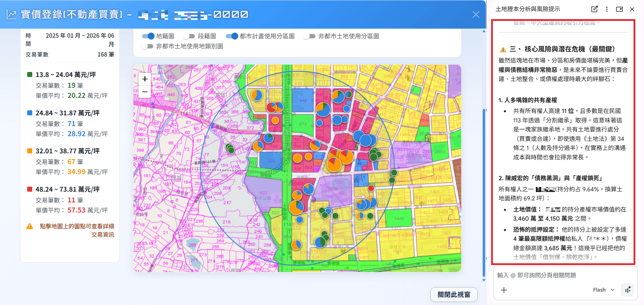The width and height of the screenshot is (644, 305).
Task: Click the 關閉此視窗 button
Action: click(x=454, y=295)
